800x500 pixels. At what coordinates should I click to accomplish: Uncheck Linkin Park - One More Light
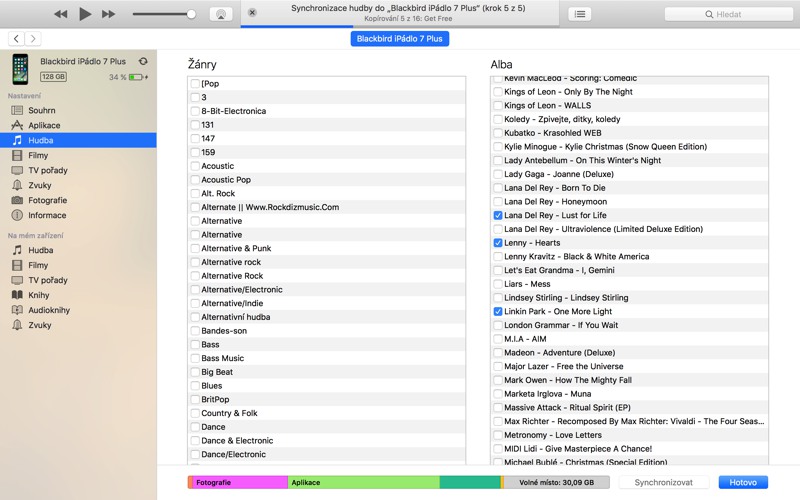pos(498,311)
